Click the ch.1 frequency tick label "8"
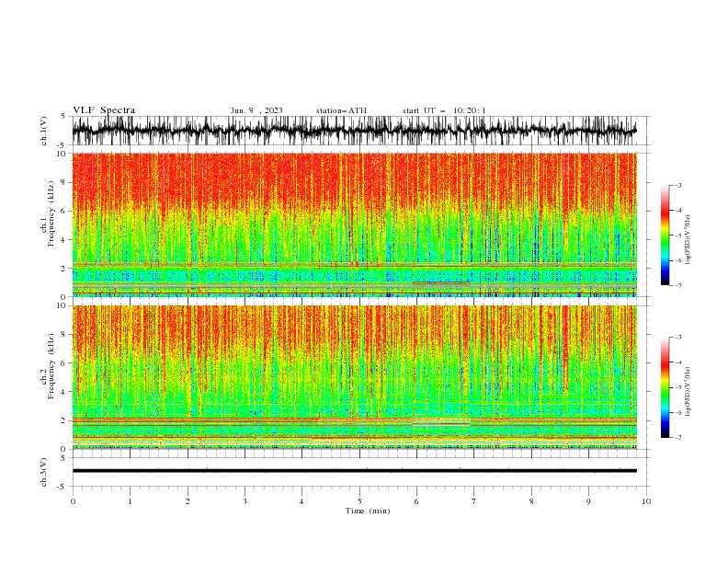This screenshot has height=563, width=728. pos(63,182)
